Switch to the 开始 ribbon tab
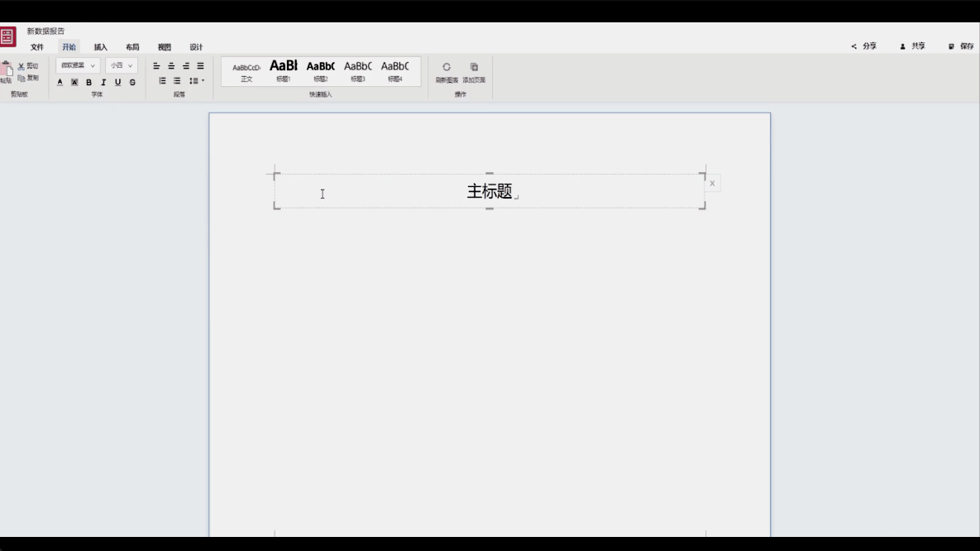Viewport: 980px width, 551px height. (x=69, y=47)
